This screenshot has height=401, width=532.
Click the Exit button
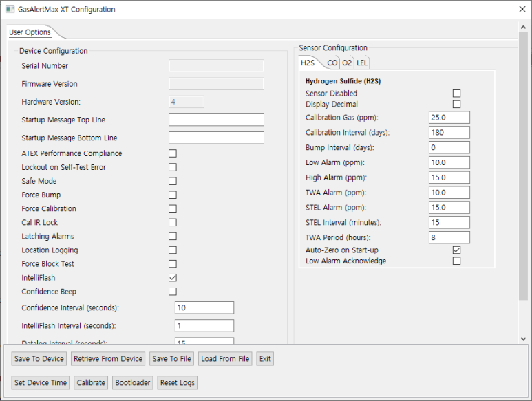tap(265, 358)
